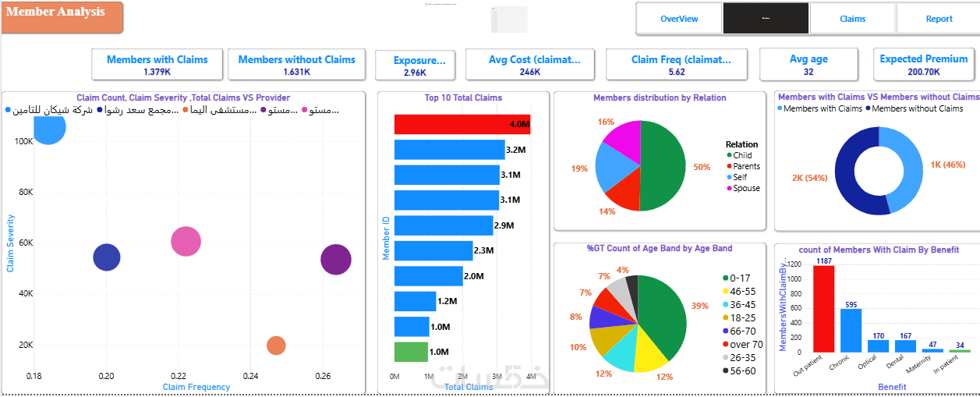Screen dimensions: 980x397
Task: Click the pink bubble in scatter chart
Action: tap(186, 241)
